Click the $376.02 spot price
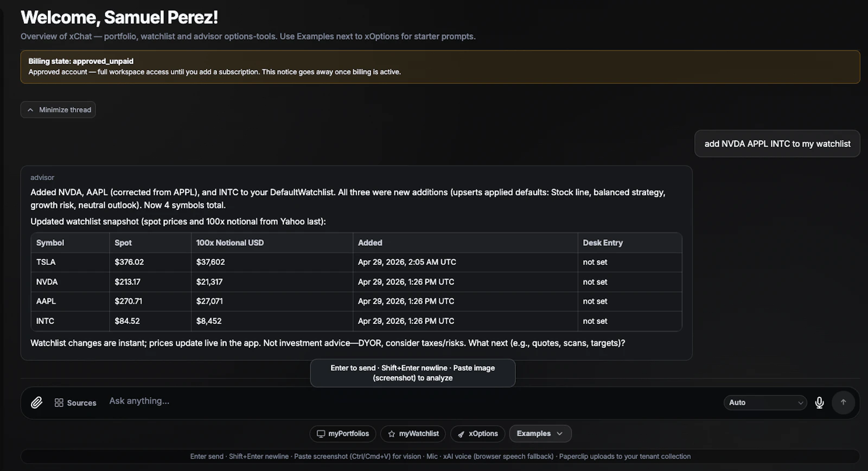This screenshot has height=471, width=868. (x=129, y=262)
